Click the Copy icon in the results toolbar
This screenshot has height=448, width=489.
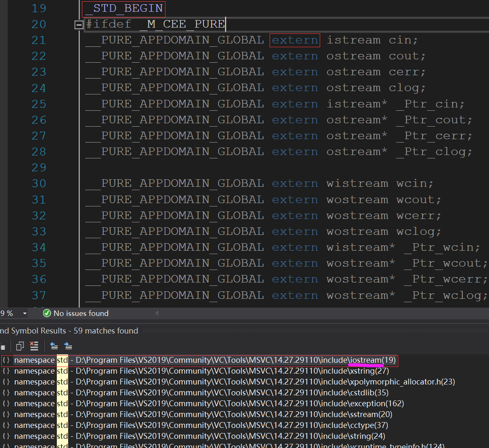point(20,346)
